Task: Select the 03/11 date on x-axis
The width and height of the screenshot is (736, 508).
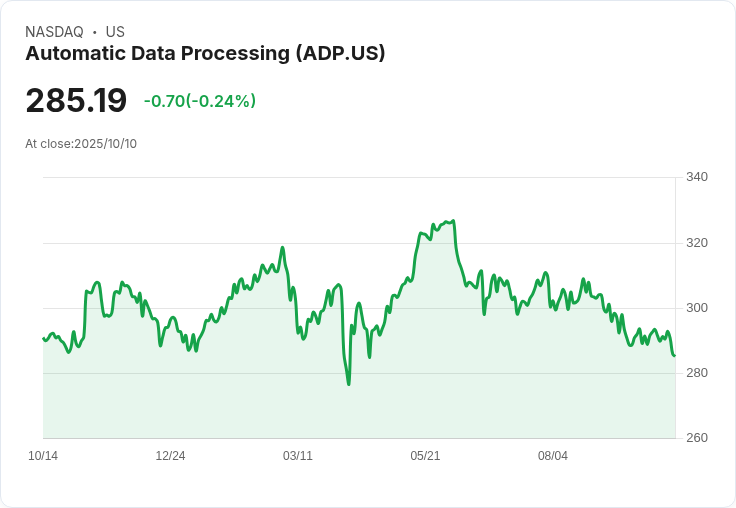Action: 298,456
